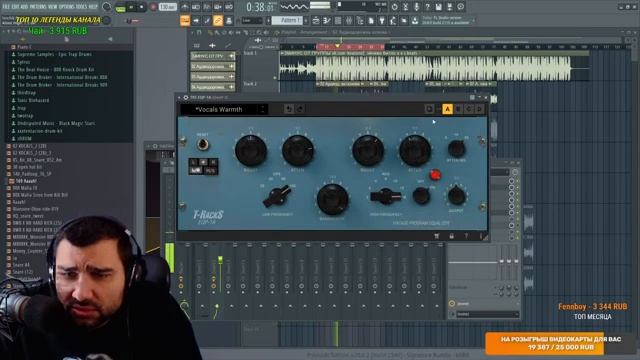This screenshot has height=360, width=640.
Task: Select '808 Mafia Siren from Kill Bill' sample
Action: click(x=40, y=195)
